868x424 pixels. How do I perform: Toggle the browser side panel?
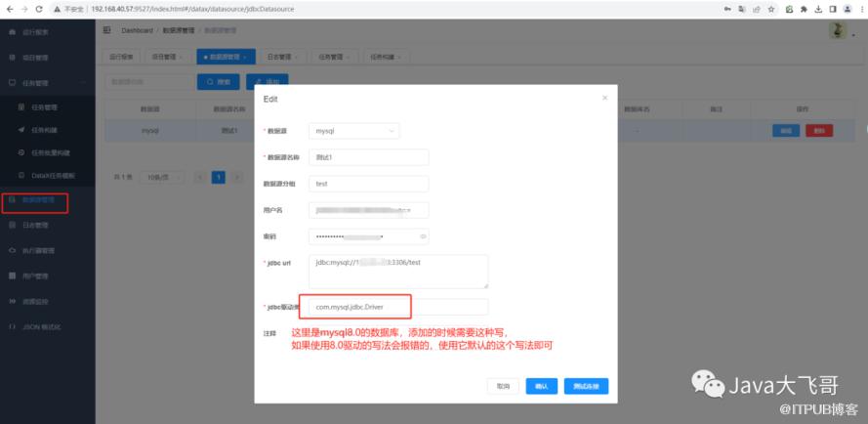click(x=832, y=10)
